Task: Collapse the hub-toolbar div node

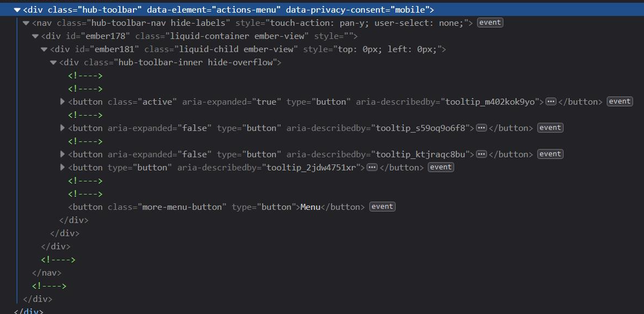Action: pyautogui.click(x=17, y=10)
